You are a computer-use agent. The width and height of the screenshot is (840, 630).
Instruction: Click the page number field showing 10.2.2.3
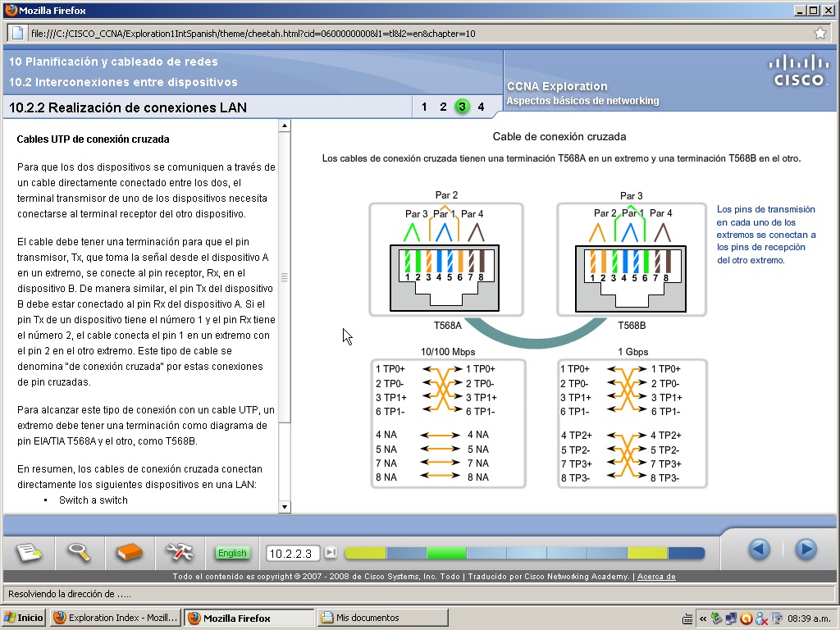pos(293,554)
